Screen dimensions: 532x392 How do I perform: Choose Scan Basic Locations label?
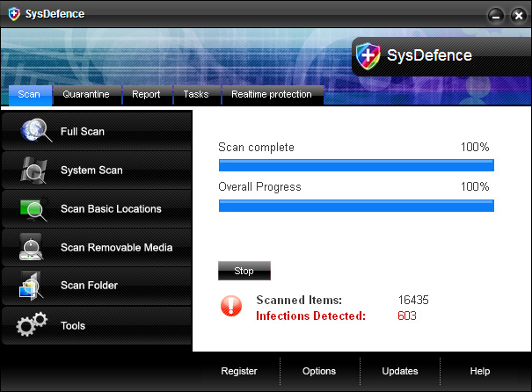[x=111, y=209]
